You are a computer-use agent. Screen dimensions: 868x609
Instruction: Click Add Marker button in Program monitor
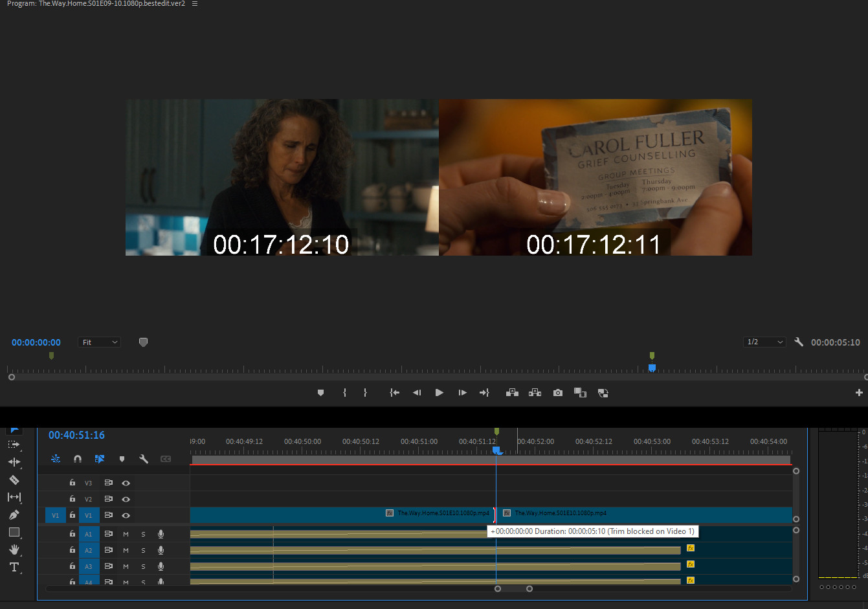click(320, 393)
